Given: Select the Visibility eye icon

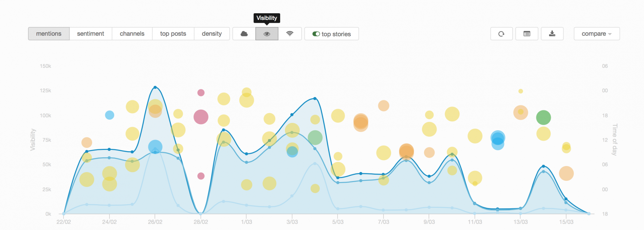Looking at the screenshot, I should pyautogui.click(x=267, y=34).
